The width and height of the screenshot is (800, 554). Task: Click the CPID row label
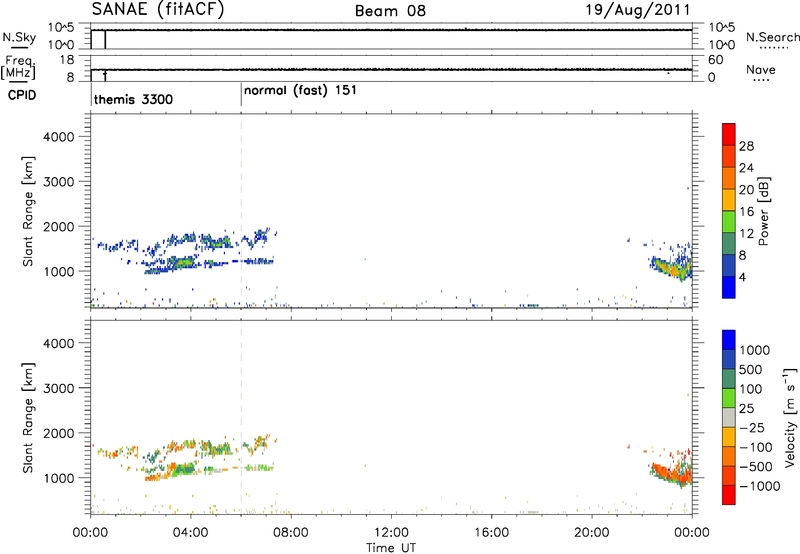(x=21, y=95)
